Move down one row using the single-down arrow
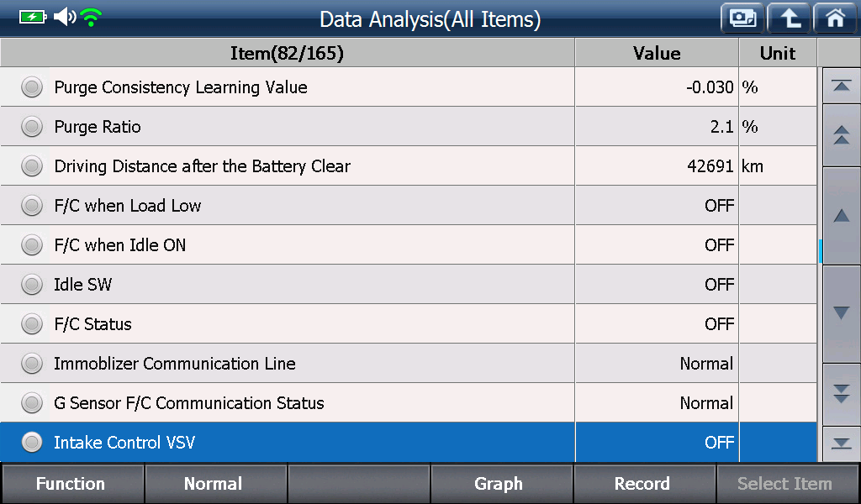The height and width of the screenshot is (504, 861). [841, 313]
